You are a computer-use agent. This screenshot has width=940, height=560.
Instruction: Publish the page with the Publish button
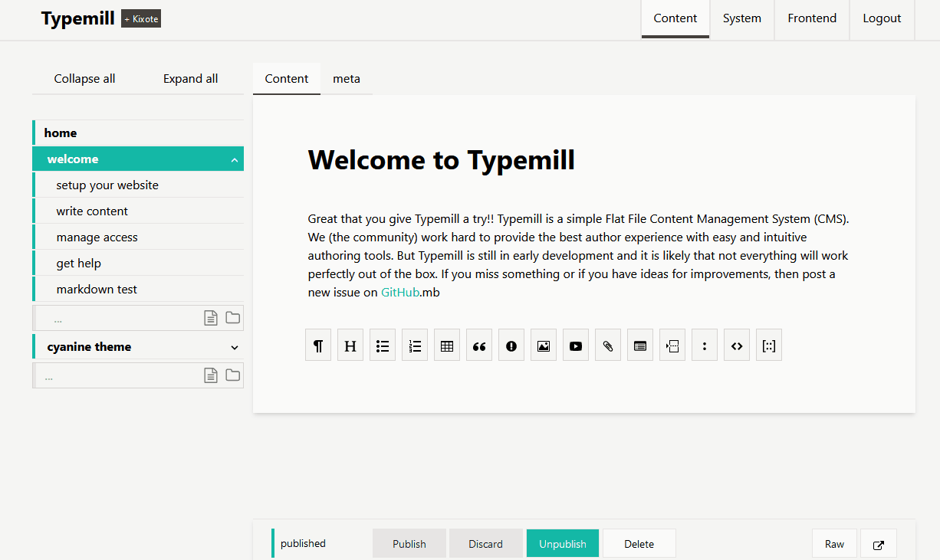409,543
